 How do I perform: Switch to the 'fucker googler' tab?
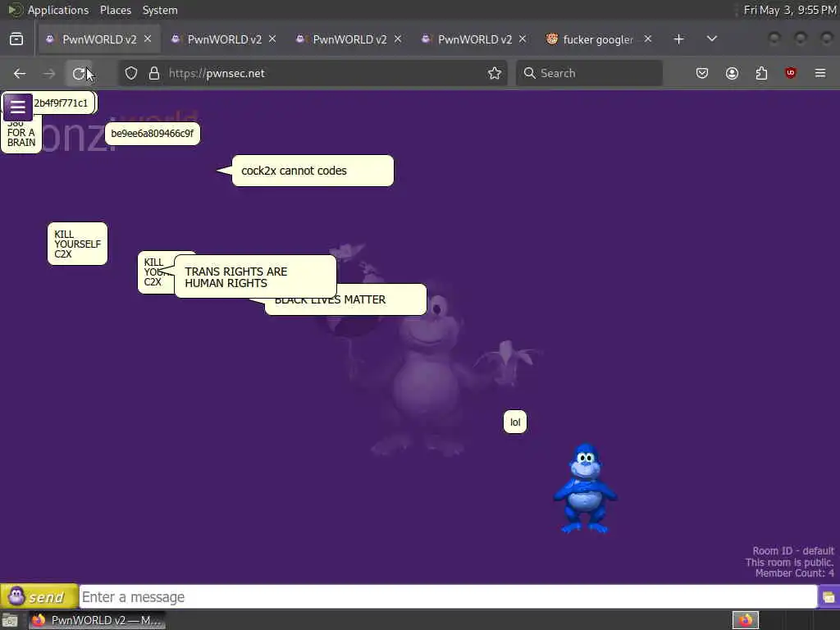[x=598, y=39]
